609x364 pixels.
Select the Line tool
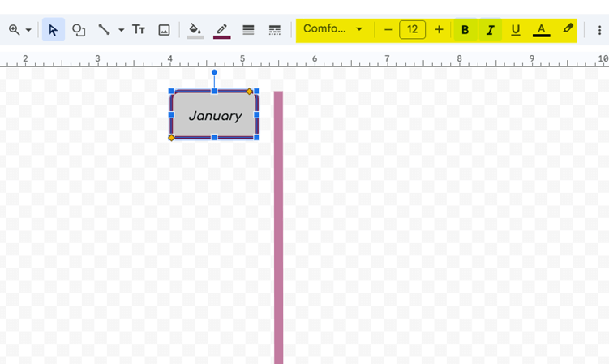[x=104, y=30]
